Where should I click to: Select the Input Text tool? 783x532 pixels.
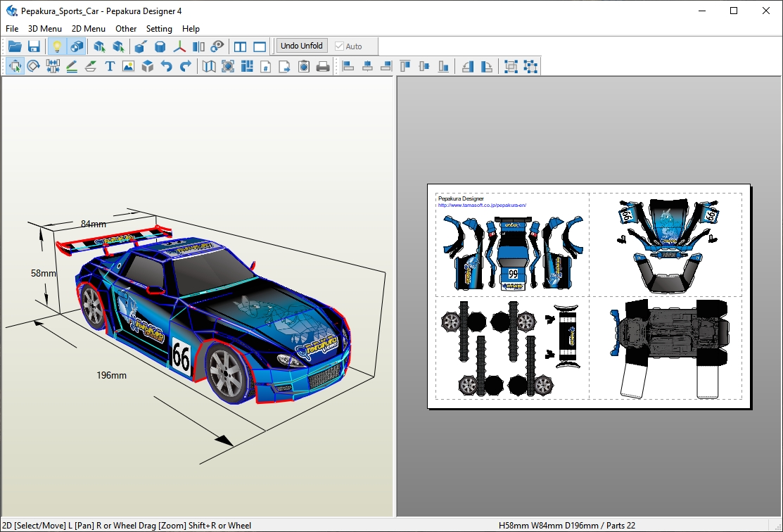pos(109,66)
